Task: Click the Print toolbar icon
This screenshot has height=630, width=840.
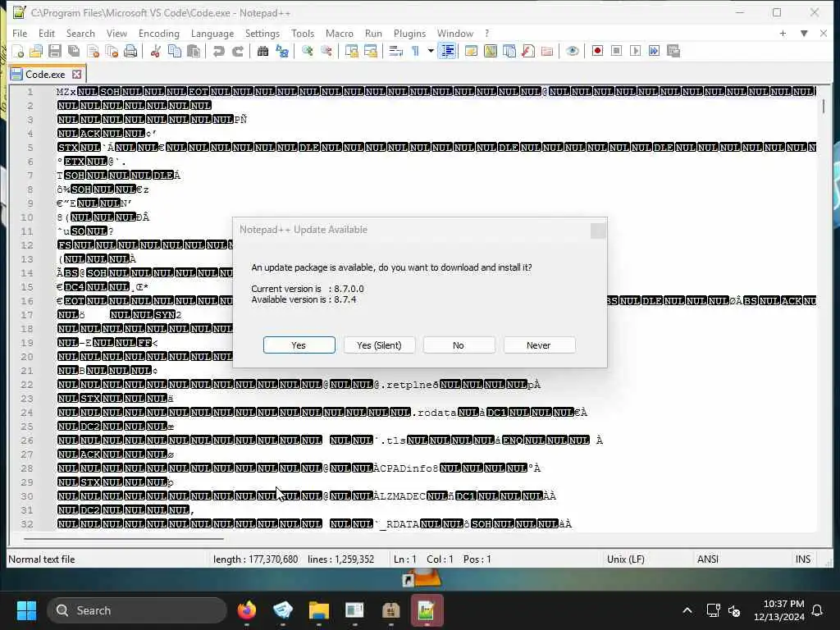Action: [x=130, y=52]
